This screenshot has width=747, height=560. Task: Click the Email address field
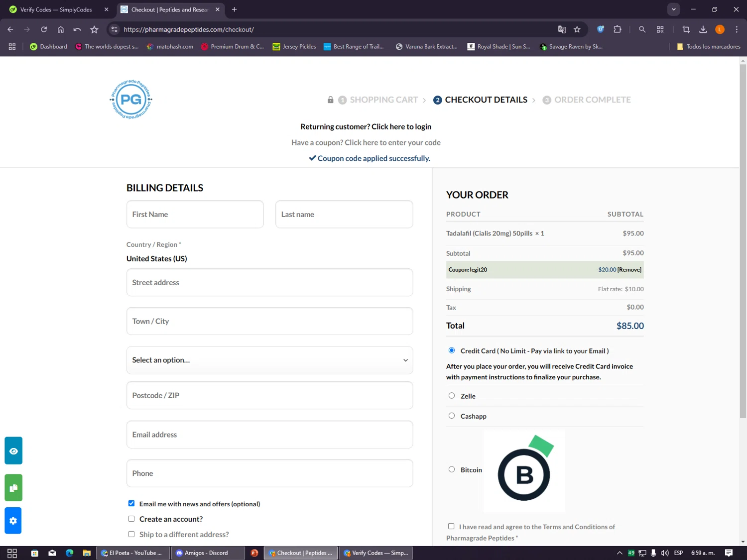point(269,435)
